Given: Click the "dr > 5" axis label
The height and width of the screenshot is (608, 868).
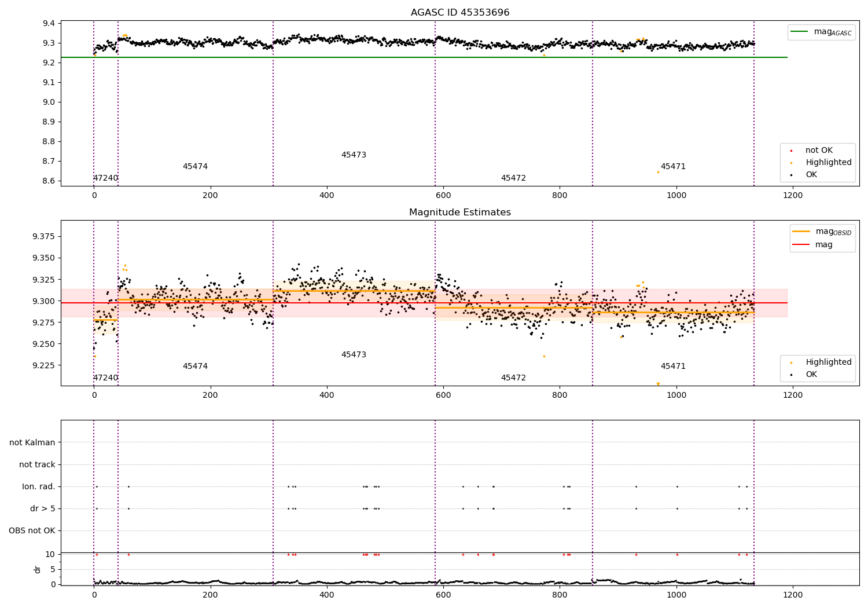Looking at the screenshot, I should click(43, 509).
